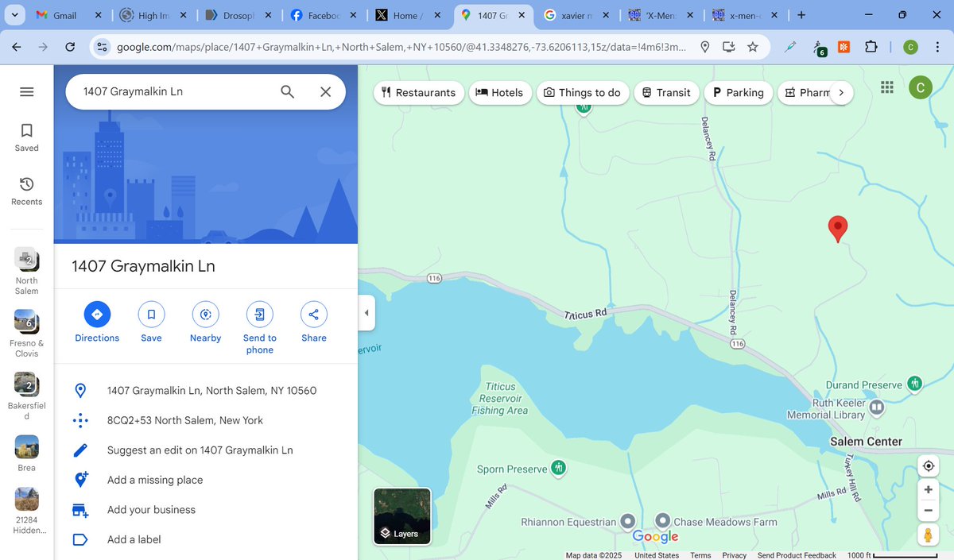Open the Google Maps hamburger menu
This screenshot has height=560, width=954.
26,92
